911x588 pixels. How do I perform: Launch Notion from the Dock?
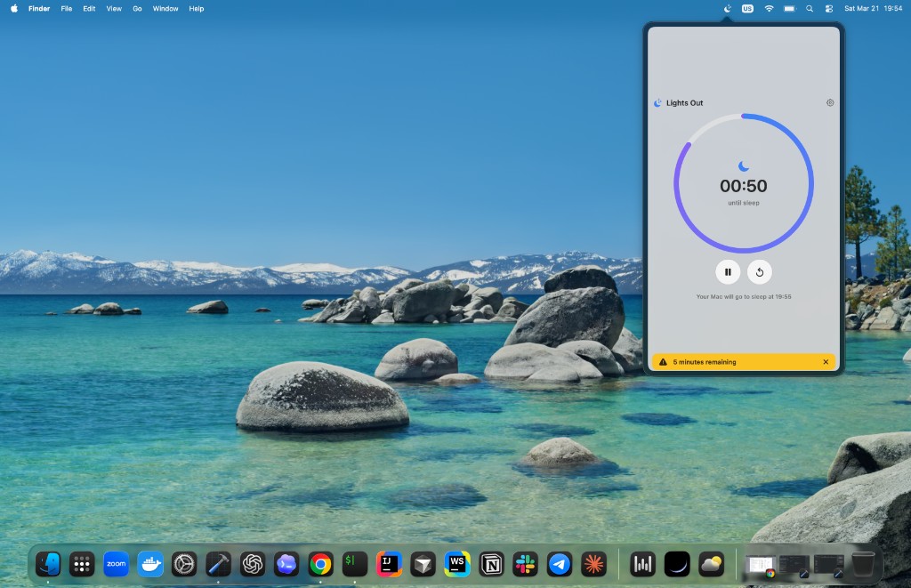coord(491,564)
